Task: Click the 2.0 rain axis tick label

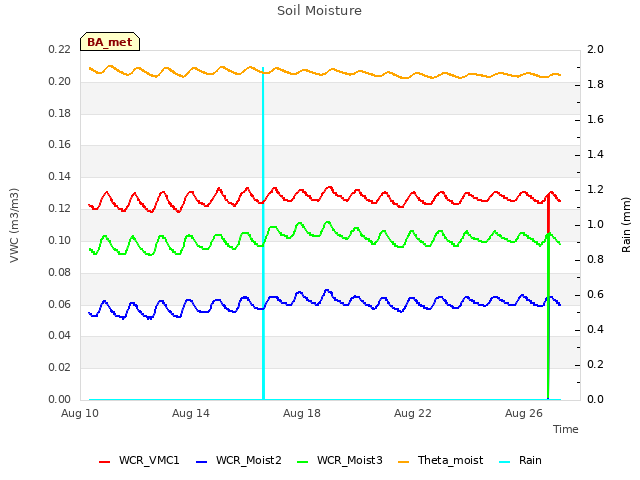Action: [x=595, y=50]
